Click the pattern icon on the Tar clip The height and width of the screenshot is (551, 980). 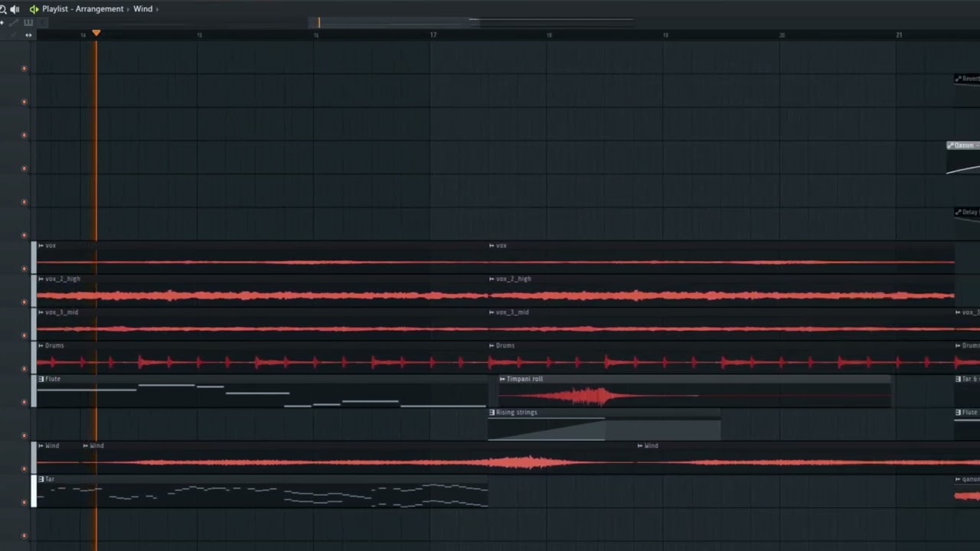click(41, 479)
